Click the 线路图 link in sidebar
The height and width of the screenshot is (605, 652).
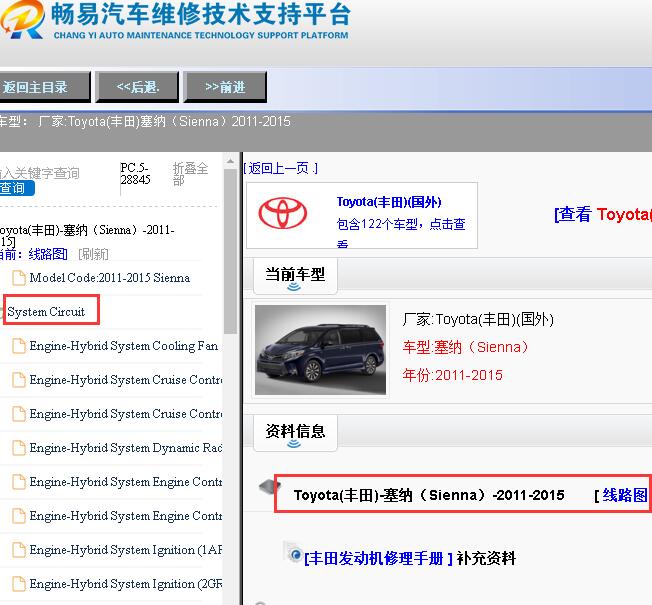pos(47,254)
